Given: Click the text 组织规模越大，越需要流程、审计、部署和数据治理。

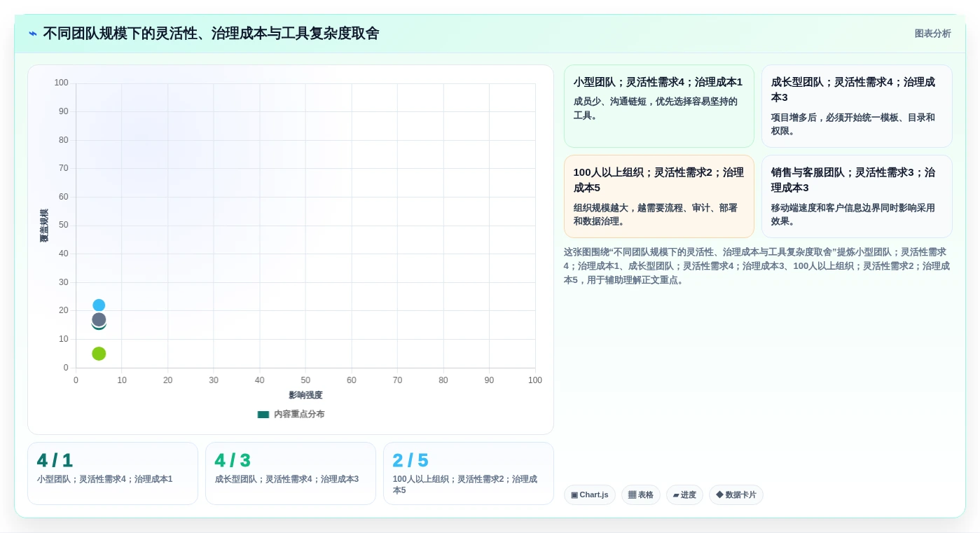Looking at the screenshot, I should (x=656, y=215).
